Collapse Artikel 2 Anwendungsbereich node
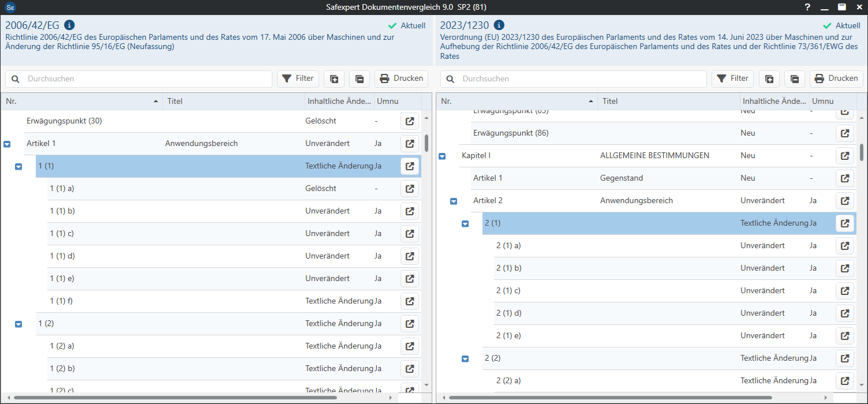 click(x=454, y=201)
